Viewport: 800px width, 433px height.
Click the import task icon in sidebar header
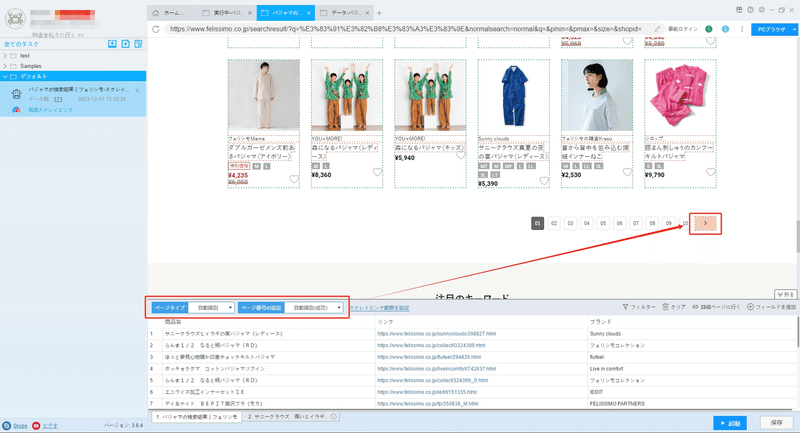(x=112, y=44)
